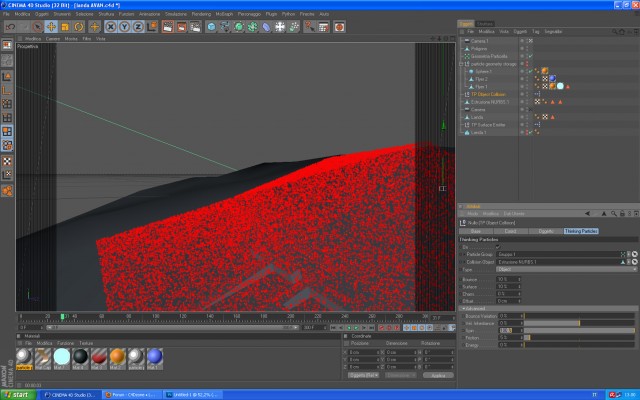Click the Collision Object picker arrow
This screenshot has height=400, width=640.
(x=635, y=262)
